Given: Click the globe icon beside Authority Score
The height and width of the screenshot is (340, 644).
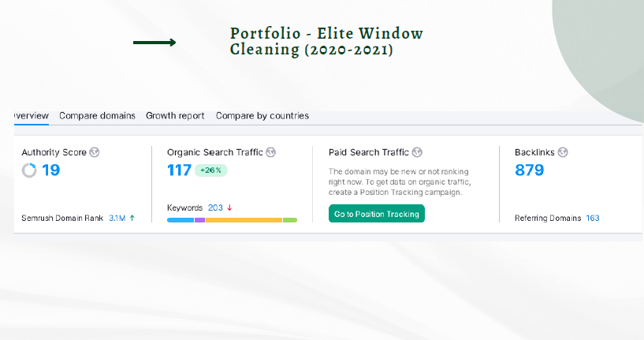Looking at the screenshot, I should 95,152.
